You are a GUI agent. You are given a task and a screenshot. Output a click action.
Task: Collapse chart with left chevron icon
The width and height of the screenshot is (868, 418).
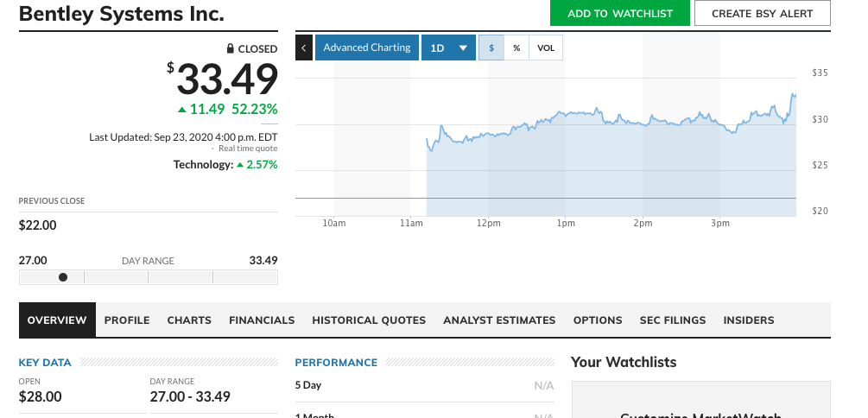pos(303,47)
